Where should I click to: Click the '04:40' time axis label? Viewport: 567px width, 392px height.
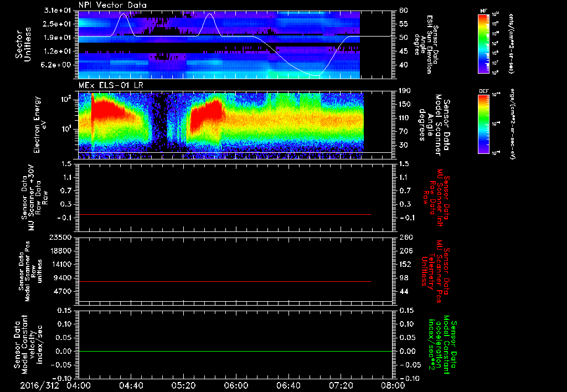131,385
